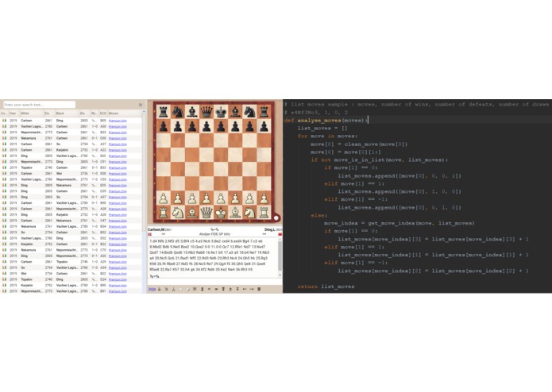Click flag icon in So–Carlsen B32 row
Screen dimensions: 552x392
(5, 233)
